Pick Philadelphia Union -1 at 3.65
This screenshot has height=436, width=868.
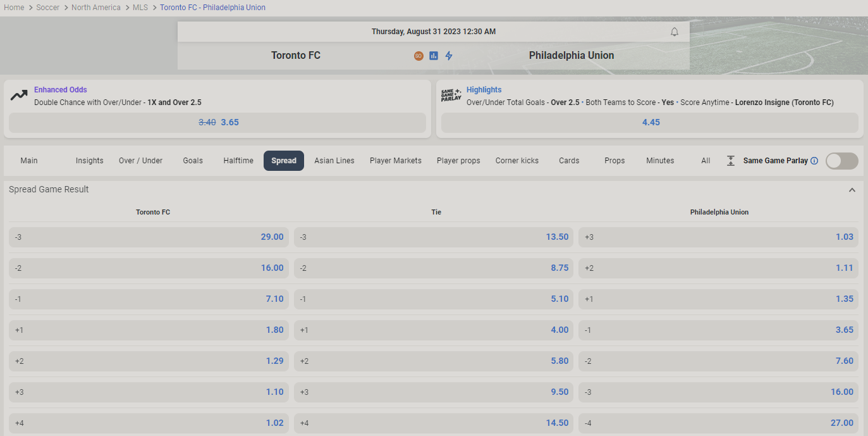(718, 330)
